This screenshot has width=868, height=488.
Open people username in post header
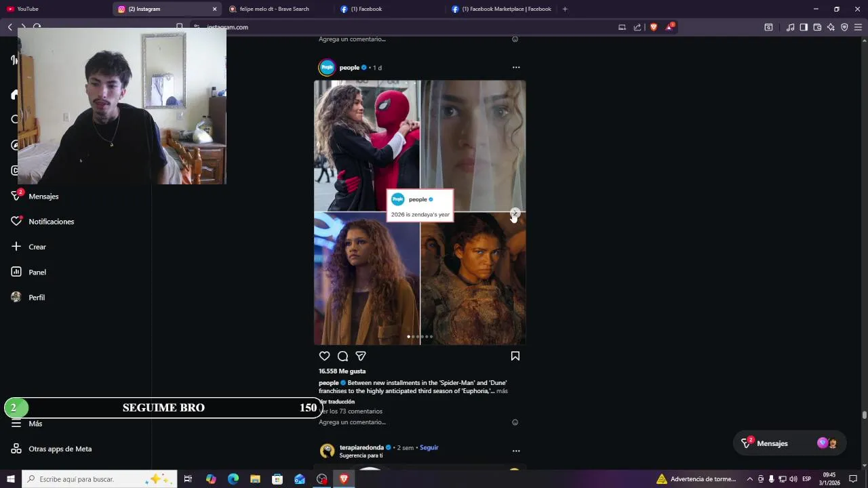click(349, 67)
